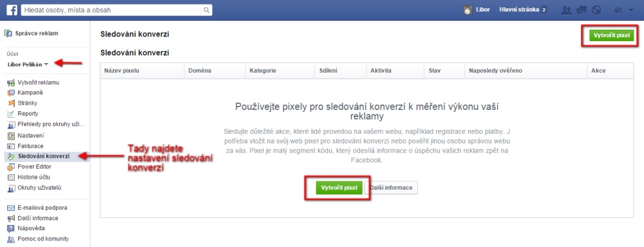Screen dimensions: 644x247
Task: Click Sdílení column header
Action: point(341,71)
